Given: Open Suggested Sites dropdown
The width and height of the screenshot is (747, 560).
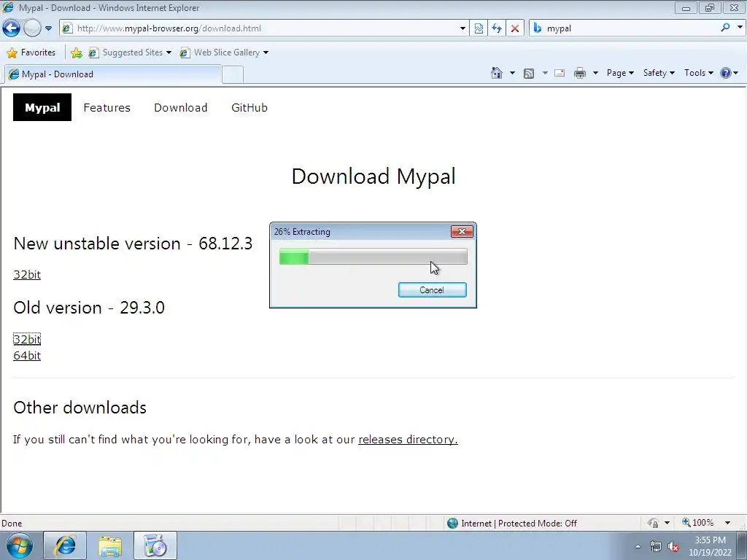Looking at the screenshot, I should 130,52.
